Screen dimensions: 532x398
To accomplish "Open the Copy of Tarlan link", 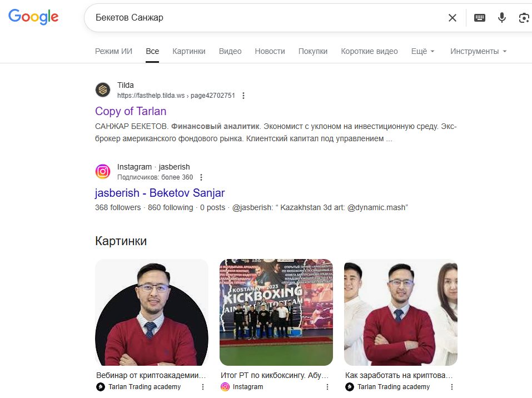I will click(131, 111).
